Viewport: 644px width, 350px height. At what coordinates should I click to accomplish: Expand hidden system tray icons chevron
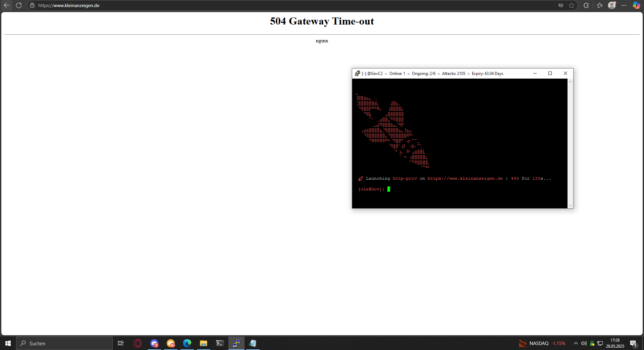(x=576, y=343)
